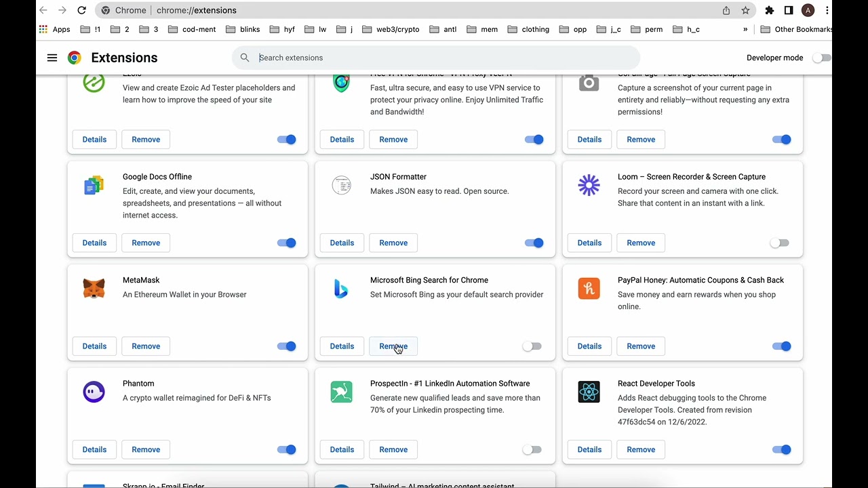The height and width of the screenshot is (488, 868).
Task: Disable the Free VPN extension toggle
Action: tap(534, 140)
